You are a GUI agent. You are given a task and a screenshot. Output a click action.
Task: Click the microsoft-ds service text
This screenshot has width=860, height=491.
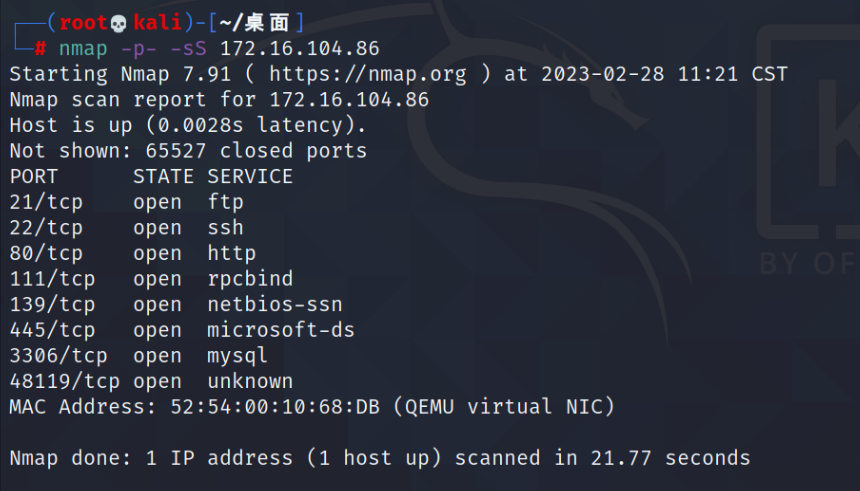281,330
